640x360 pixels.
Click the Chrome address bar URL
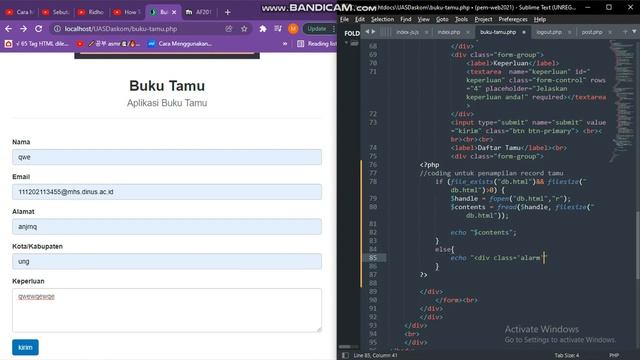(121, 29)
